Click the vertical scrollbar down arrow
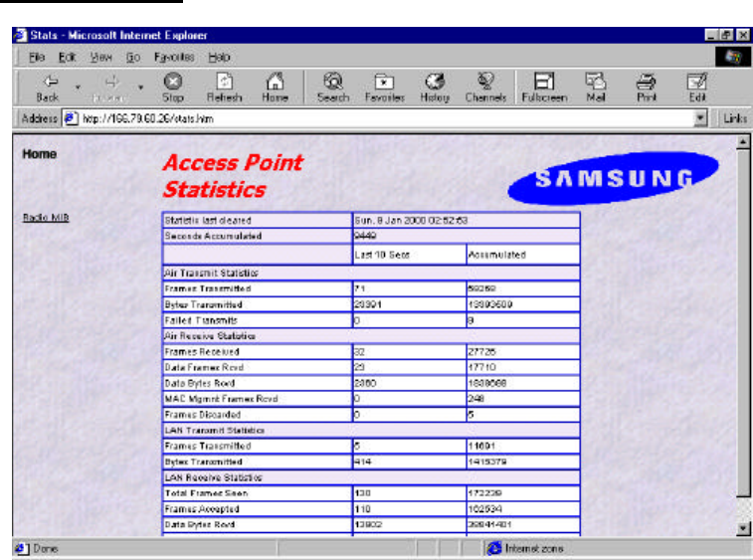This screenshot has width=753, height=560. coord(742,529)
